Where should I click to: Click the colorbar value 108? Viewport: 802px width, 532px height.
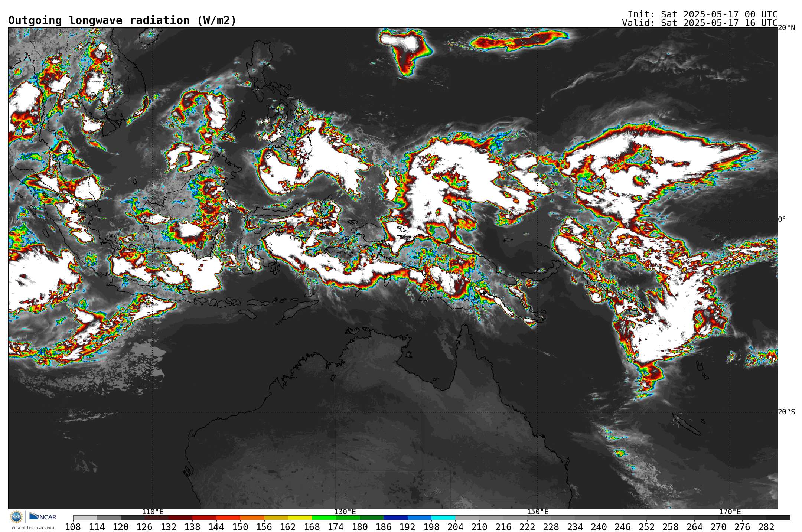73,527
